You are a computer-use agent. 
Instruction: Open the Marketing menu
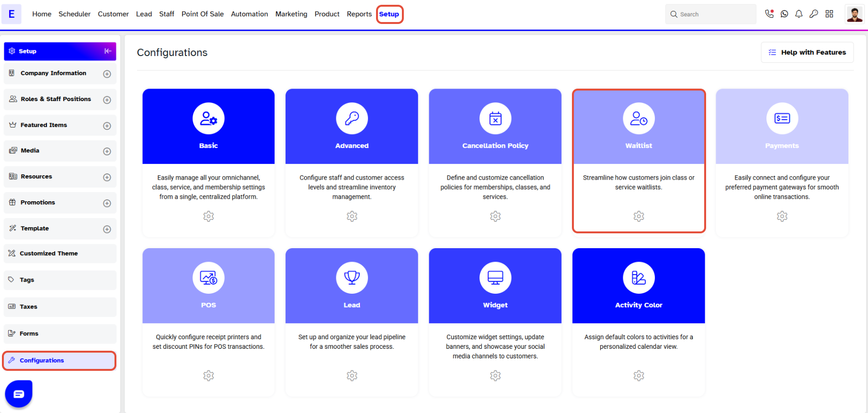291,14
